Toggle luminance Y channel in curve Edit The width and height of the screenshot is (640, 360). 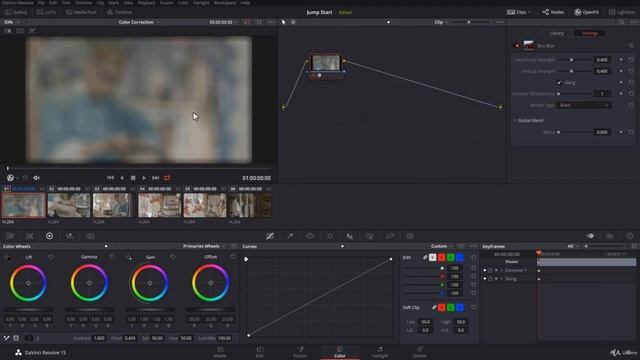coord(433,258)
